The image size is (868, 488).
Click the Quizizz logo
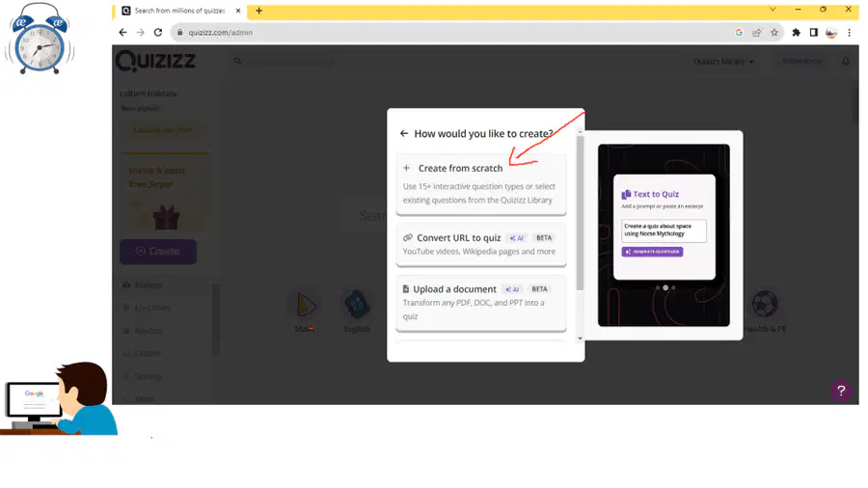coord(155,61)
